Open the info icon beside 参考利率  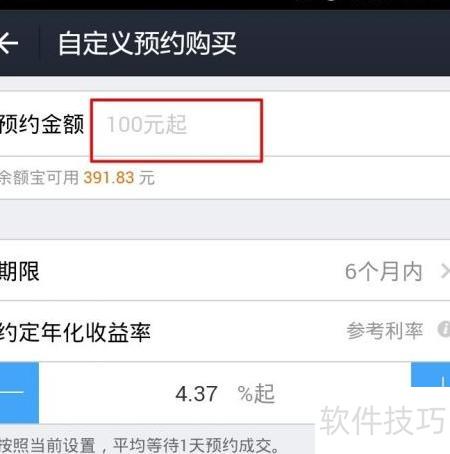(444, 330)
